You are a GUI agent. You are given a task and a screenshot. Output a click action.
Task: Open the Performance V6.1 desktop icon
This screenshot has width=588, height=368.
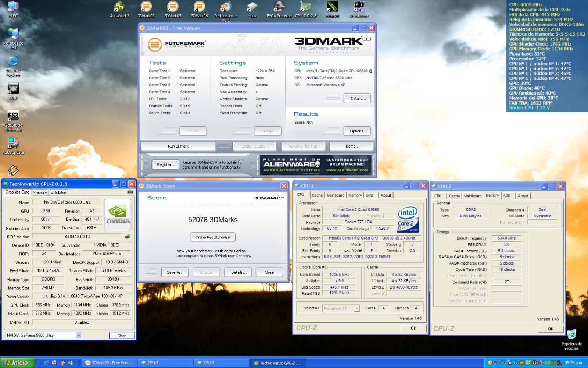coord(226,11)
